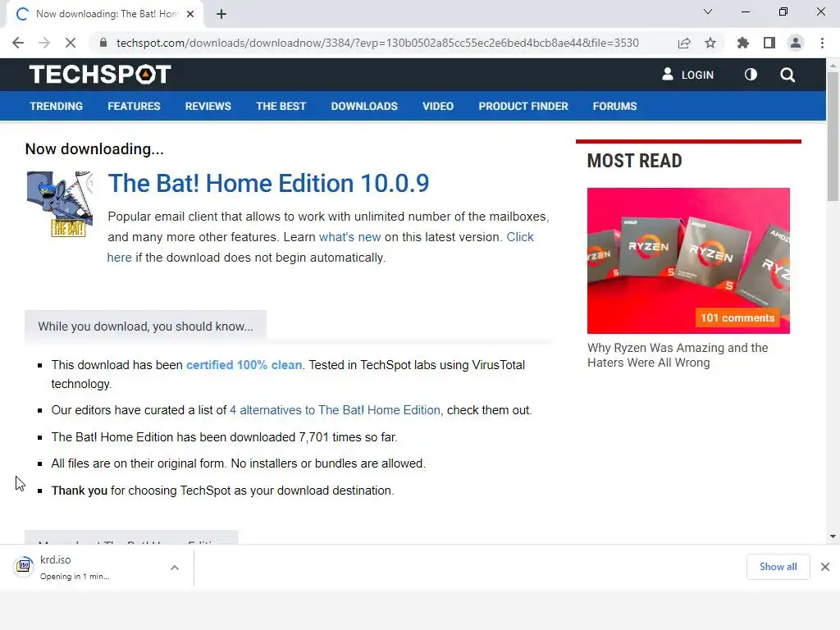Stop loading the page
The height and width of the screenshot is (630, 840).
pyautogui.click(x=71, y=43)
